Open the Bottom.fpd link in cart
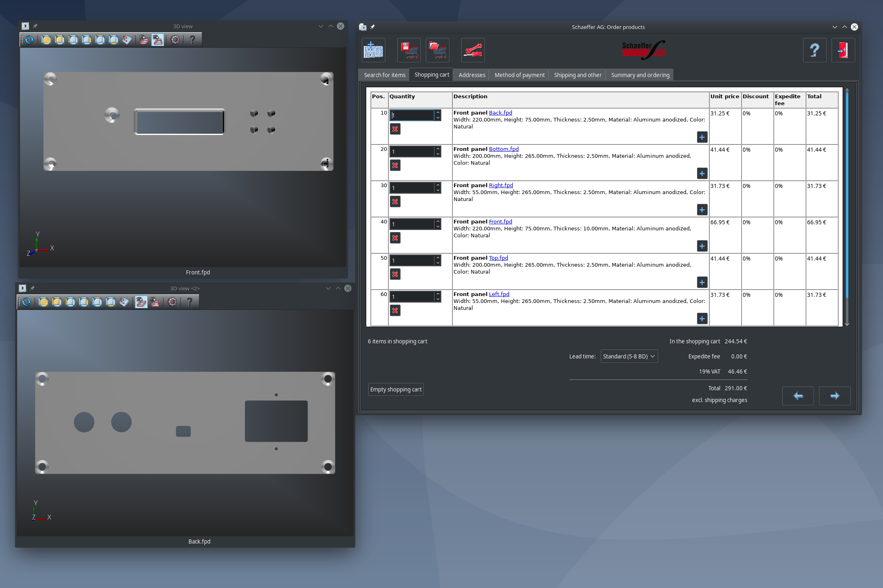883x588 pixels. pyautogui.click(x=504, y=149)
